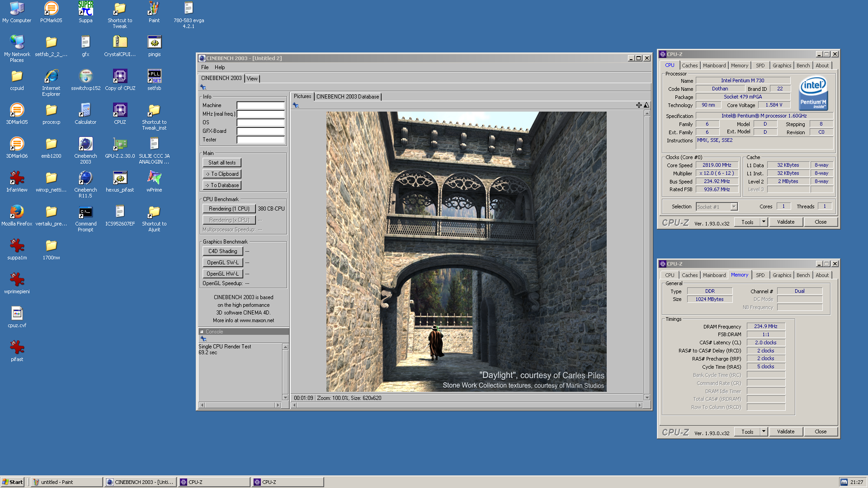
Task: Open the wprimepieni desktop icon
Action: (x=17, y=283)
